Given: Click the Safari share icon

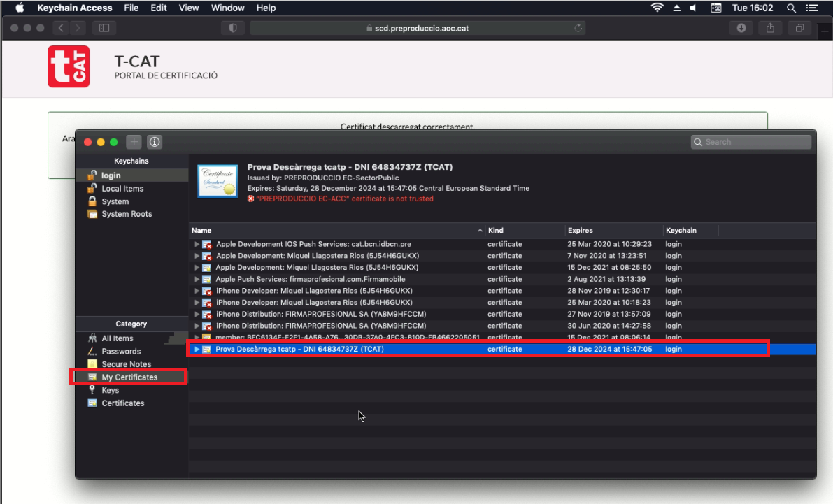Looking at the screenshot, I should [770, 28].
